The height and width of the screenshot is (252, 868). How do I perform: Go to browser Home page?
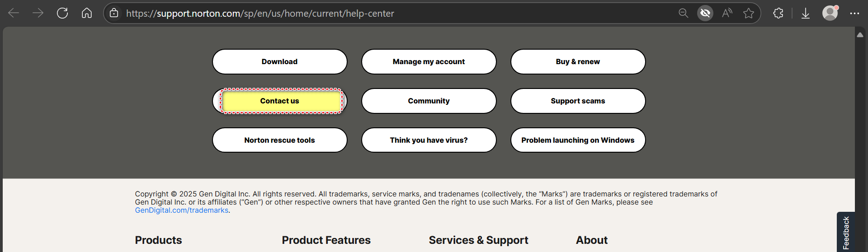tap(87, 13)
